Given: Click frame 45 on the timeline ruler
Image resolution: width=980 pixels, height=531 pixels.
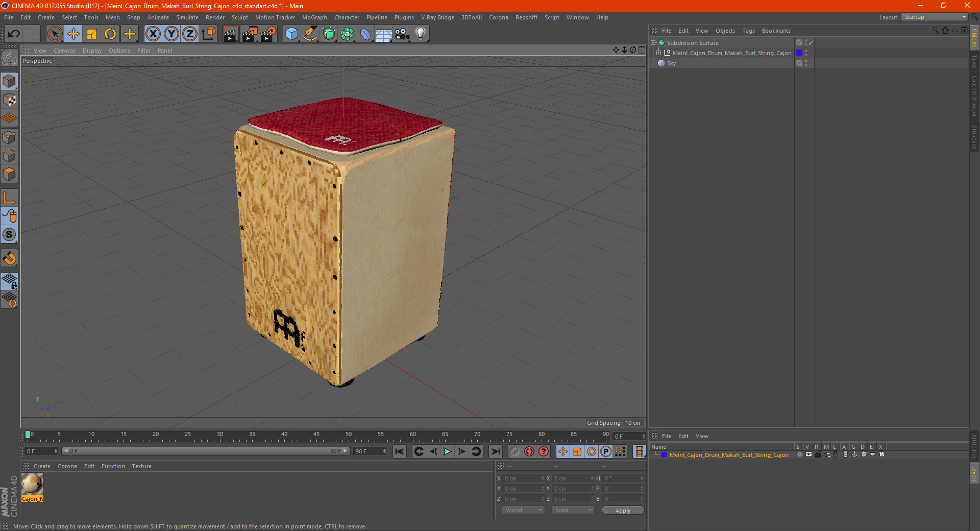Looking at the screenshot, I should point(316,435).
